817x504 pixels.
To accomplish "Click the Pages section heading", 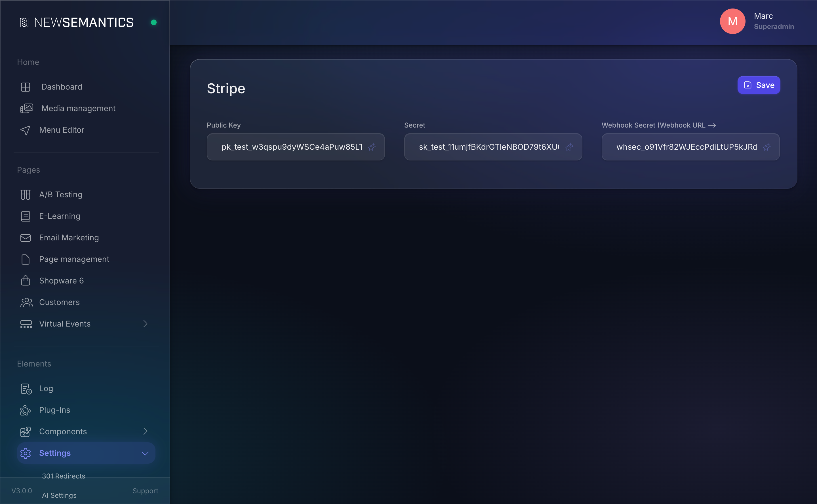I will point(28,170).
